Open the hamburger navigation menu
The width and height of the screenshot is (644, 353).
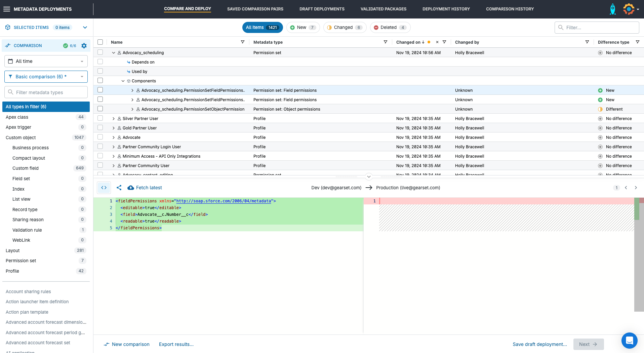point(7,9)
